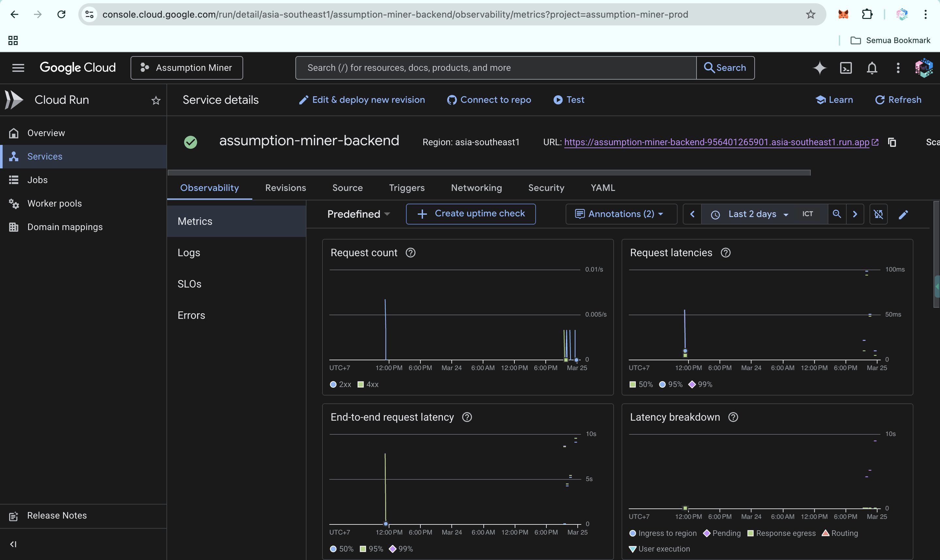Open Logs in the observability side menu
940x560 pixels.
[189, 253]
